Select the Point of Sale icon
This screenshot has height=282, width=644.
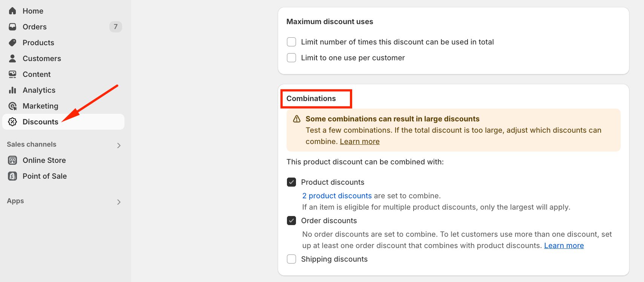tap(12, 176)
